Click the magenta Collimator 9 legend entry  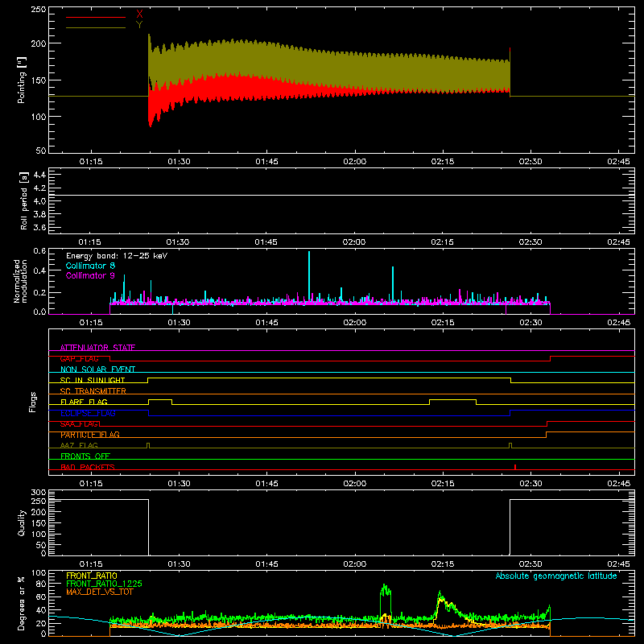[x=90, y=275]
